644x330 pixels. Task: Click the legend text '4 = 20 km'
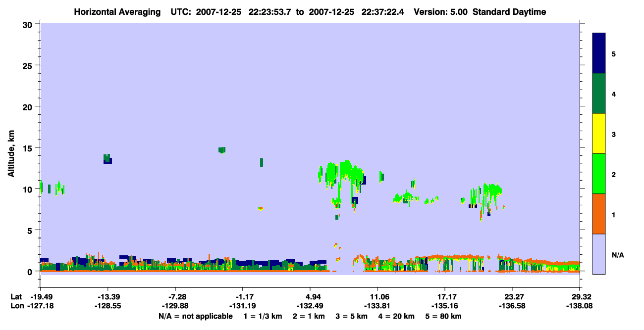[396, 316]
